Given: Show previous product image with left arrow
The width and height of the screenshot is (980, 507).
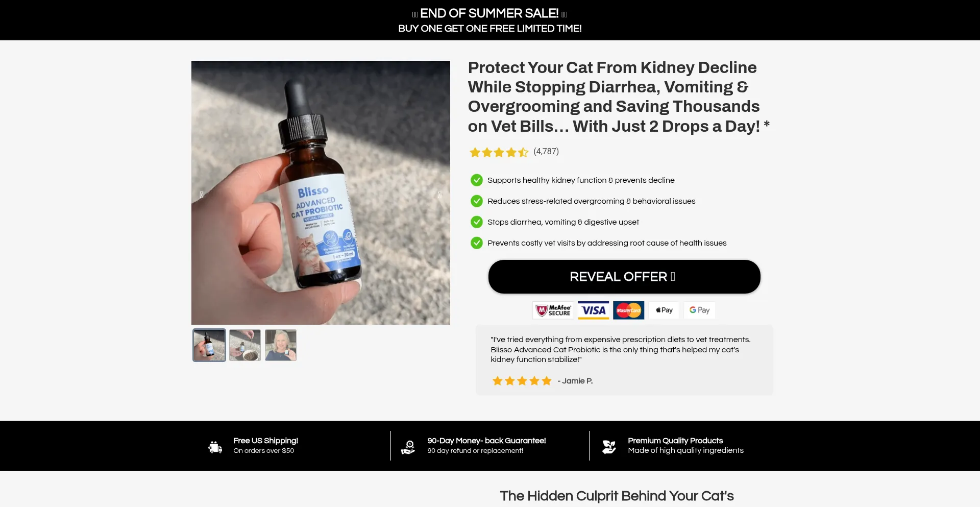Looking at the screenshot, I should (202, 195).
